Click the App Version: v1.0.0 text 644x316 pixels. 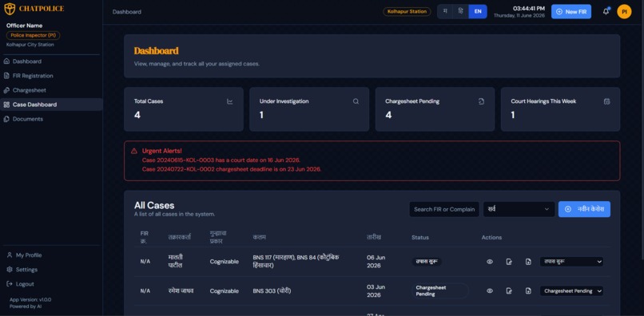[30, 299]
